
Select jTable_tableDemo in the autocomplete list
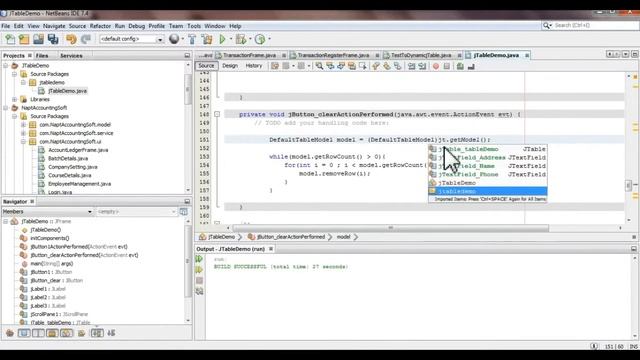tap(487, 149)
